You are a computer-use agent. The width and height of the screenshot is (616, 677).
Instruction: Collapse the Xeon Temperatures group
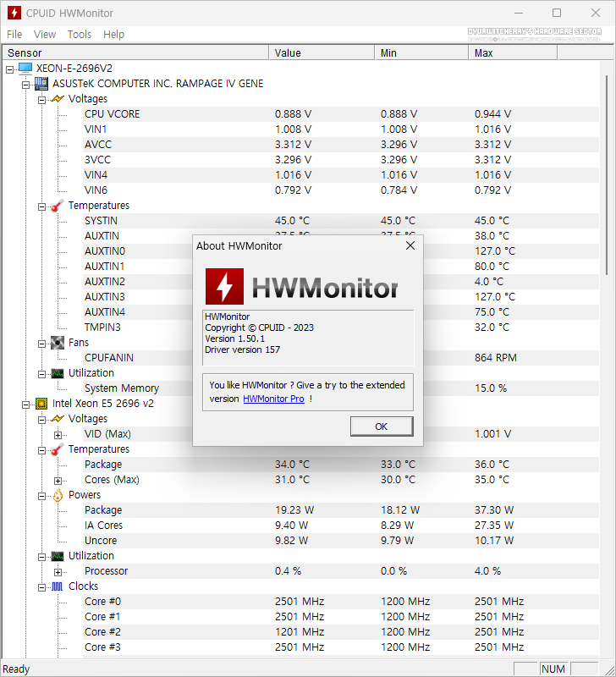(x=41, y=450)
